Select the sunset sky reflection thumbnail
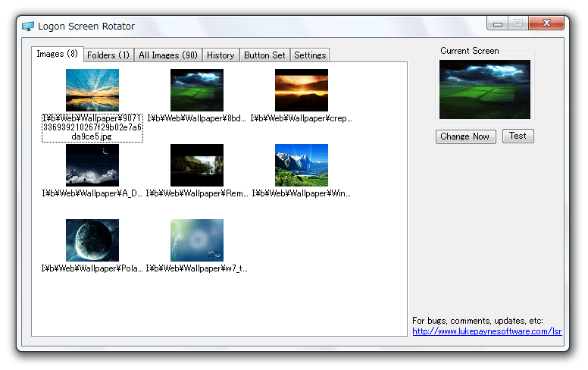The width and height of the screenshot is (588, 370). [x=92, y=90]
